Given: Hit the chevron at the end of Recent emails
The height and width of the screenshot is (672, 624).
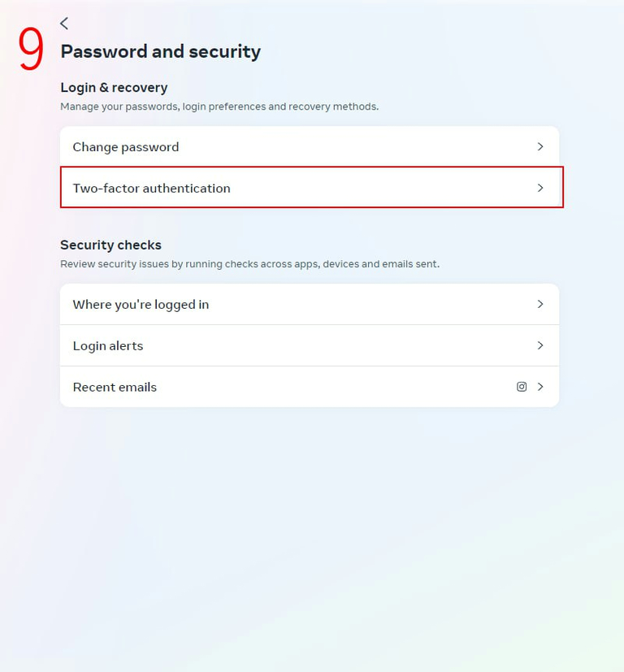Looking at the screenshot, I should click(540, 387).
